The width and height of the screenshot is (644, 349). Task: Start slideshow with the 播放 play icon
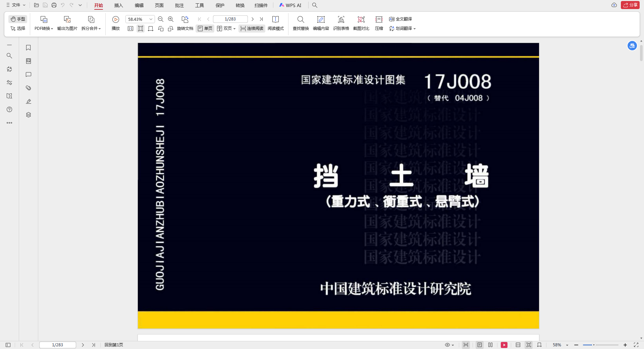tap(116, 19)
